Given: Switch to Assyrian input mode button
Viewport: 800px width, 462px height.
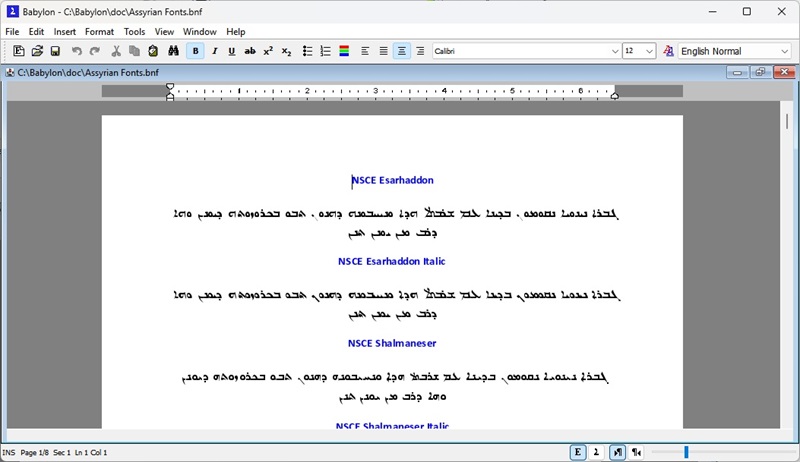Looking at the screenshot, I should 596,452.
